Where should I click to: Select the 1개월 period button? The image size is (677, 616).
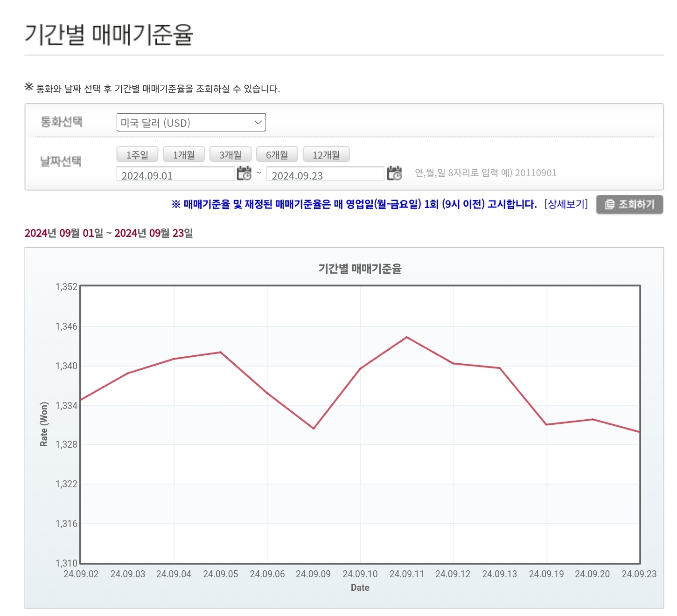(184, 154)
